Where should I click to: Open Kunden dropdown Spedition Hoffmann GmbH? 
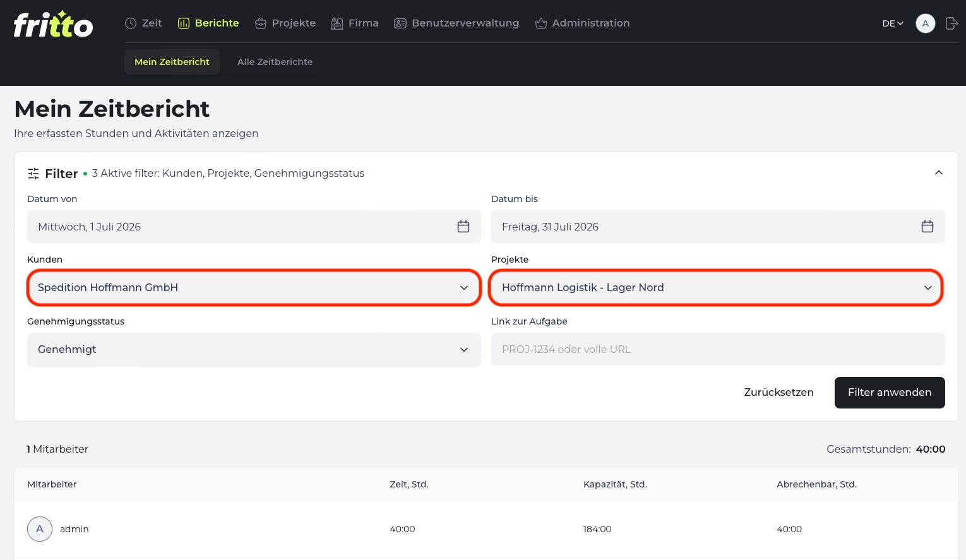254,288
